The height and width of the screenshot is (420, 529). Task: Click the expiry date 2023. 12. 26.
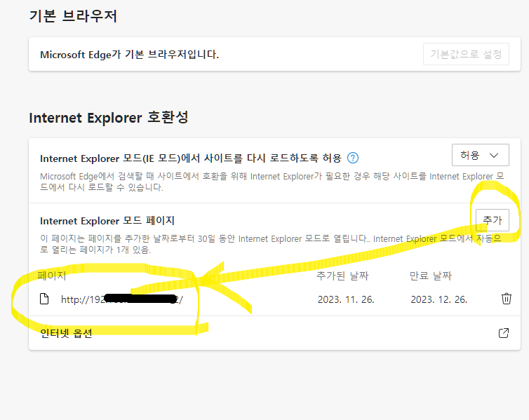pyautogui.click(x=438, y=299)
